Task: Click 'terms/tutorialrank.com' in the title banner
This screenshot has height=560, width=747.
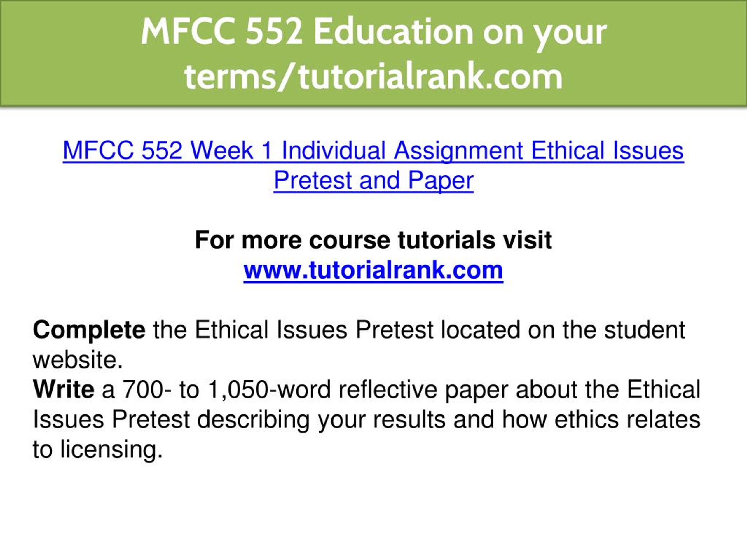Action: pyautogui.click(x=373, y=77)
